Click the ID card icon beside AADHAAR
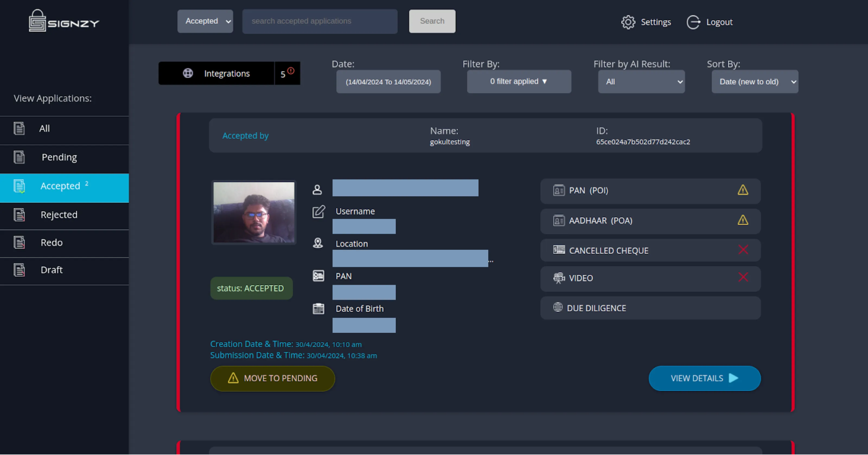Screen dimensions: 868x455 coord(559,221)
